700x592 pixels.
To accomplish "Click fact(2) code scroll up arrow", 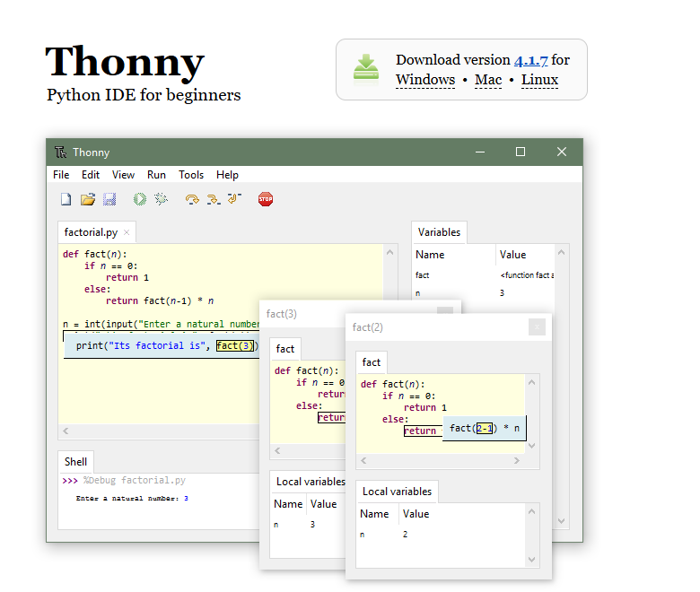I will (531, 382).
